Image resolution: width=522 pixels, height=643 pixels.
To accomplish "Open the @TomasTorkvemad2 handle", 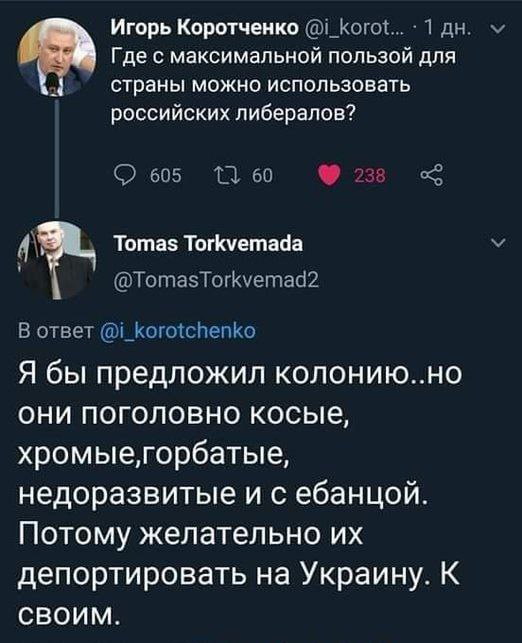I will pyautogui.click(x=216, y=280).
